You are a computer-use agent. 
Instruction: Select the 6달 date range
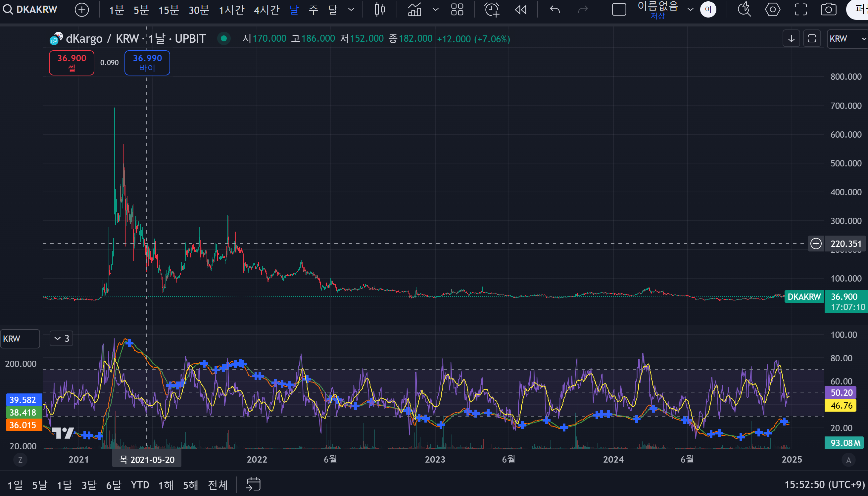click(114, 485)
